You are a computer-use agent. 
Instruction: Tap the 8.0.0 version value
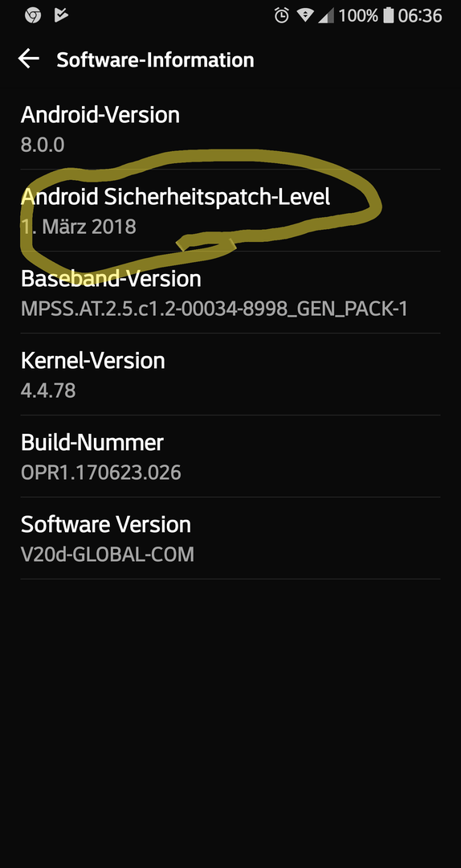(43, 145)
